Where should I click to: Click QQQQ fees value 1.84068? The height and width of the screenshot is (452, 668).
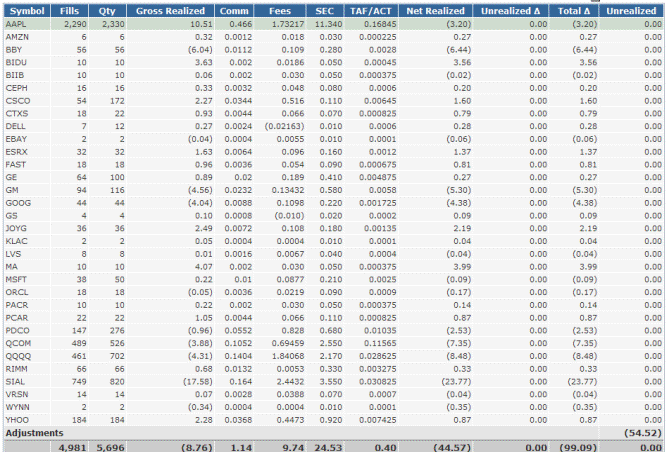tap(288, 356)
